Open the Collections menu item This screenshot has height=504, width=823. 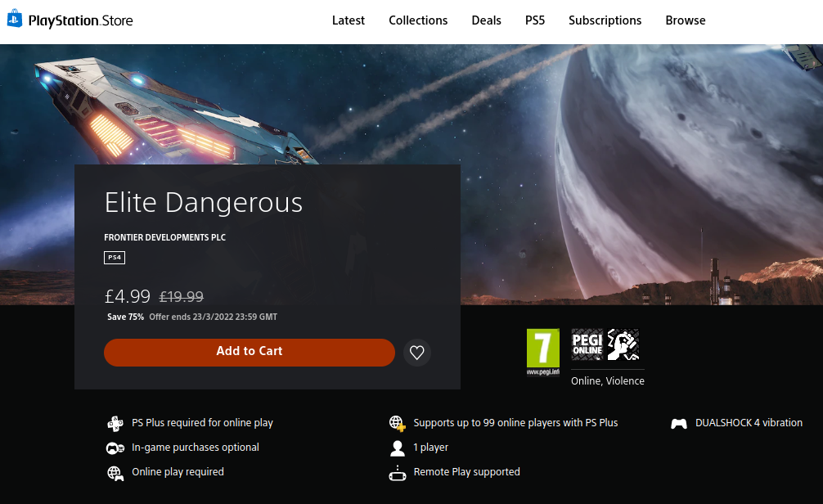coord(418,20)
